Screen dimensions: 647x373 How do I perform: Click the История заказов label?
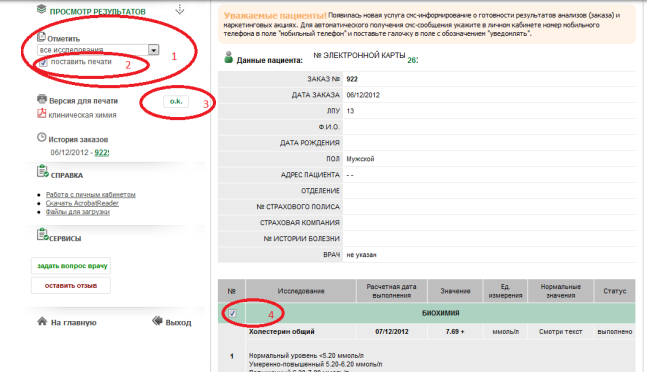pos(78,139)
